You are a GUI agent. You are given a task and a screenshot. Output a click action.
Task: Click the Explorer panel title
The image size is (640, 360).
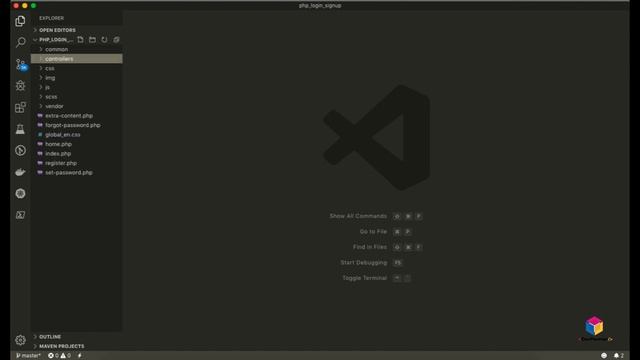pos(51,18)
